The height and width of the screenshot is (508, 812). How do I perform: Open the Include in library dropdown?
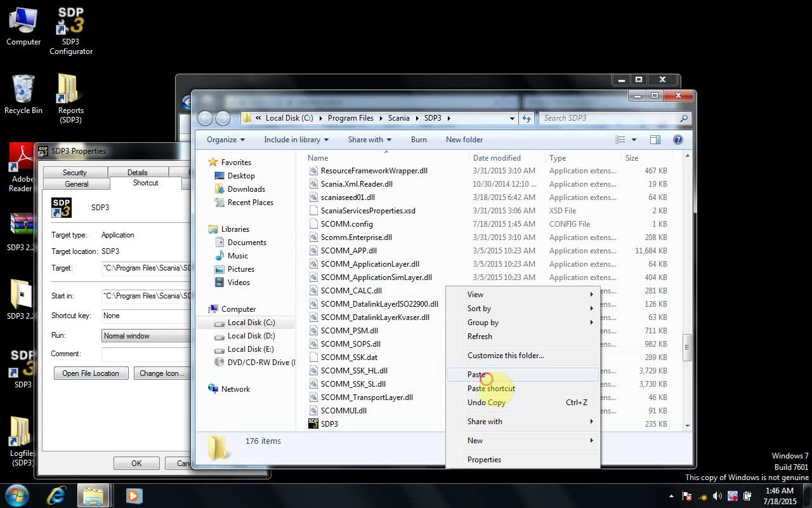click(296, 140)
